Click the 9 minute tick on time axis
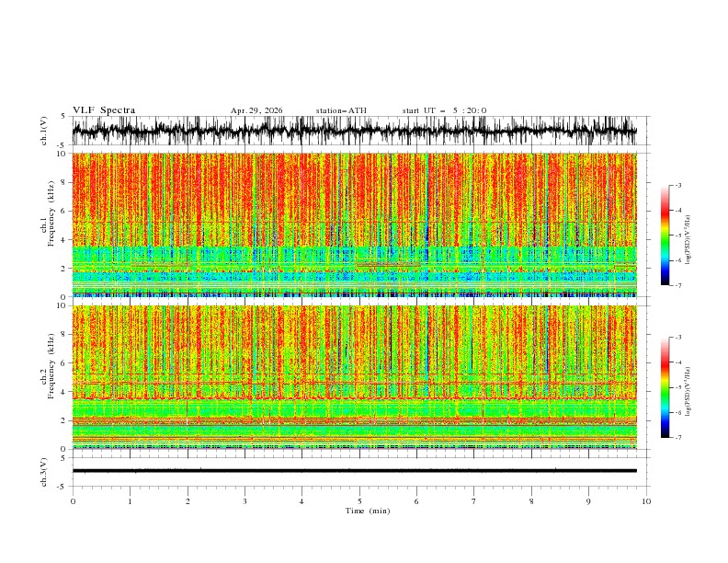Image resolution: width=728 pixels, height=563 pixels. pos(588,501)
